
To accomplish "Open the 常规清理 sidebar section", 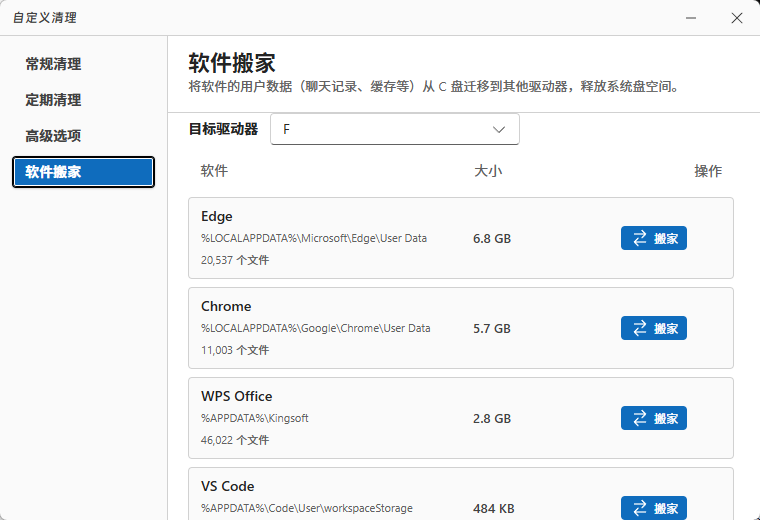I will [53, 64].
